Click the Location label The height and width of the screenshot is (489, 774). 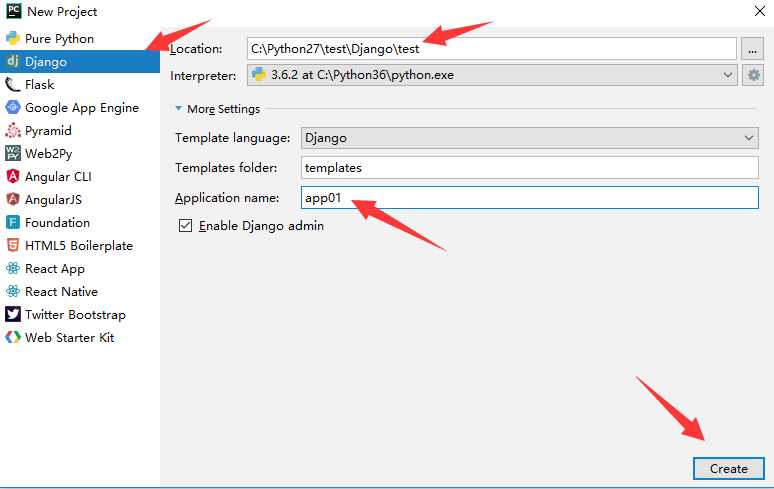point(196,49)
